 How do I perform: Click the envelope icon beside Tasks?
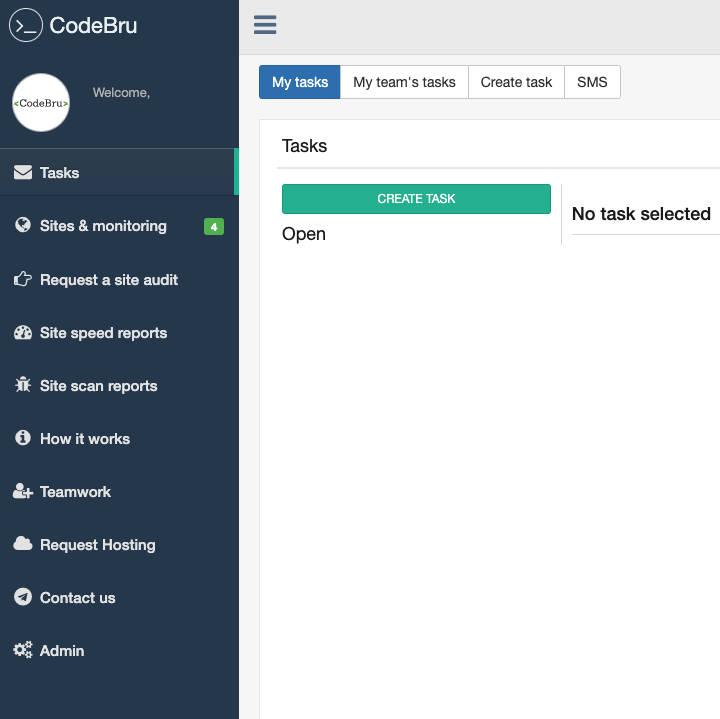click(23, 173)
